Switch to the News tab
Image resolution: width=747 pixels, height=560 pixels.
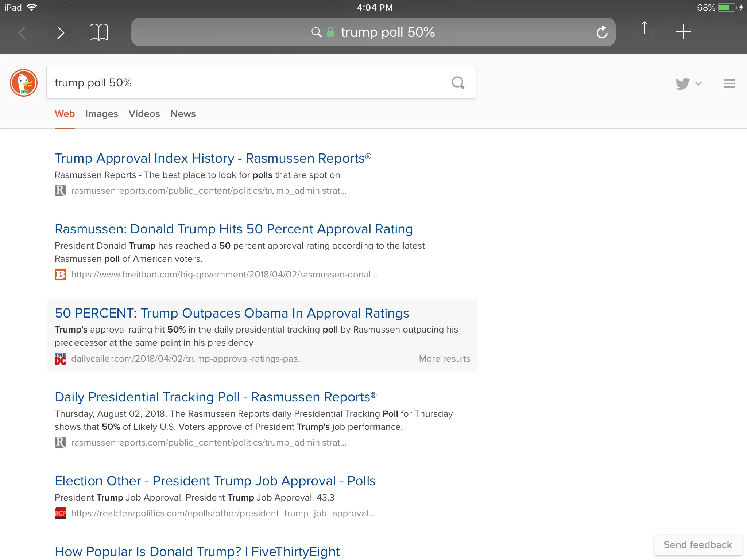click(183, 114)
